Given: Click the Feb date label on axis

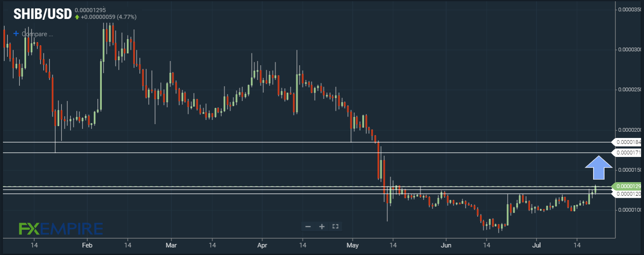Looking at the screenshot, I should [x=87, y=244].
